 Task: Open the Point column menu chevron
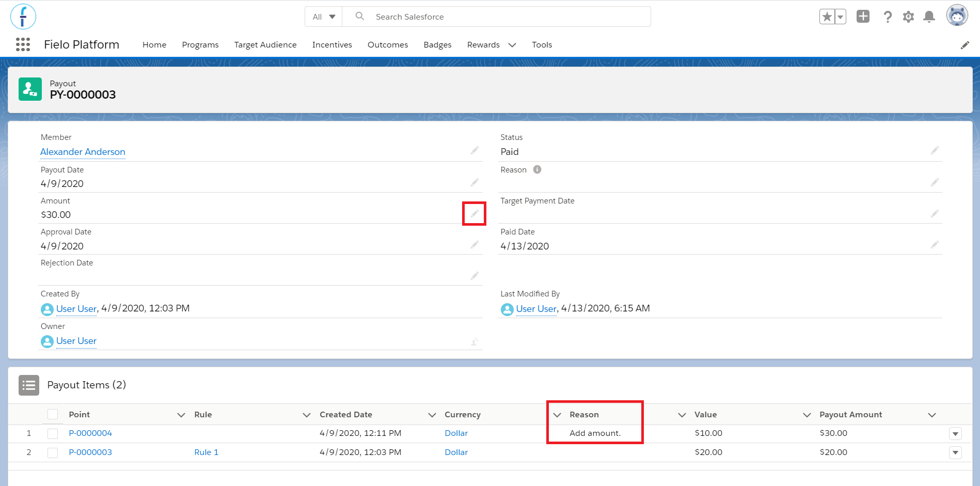181,415
